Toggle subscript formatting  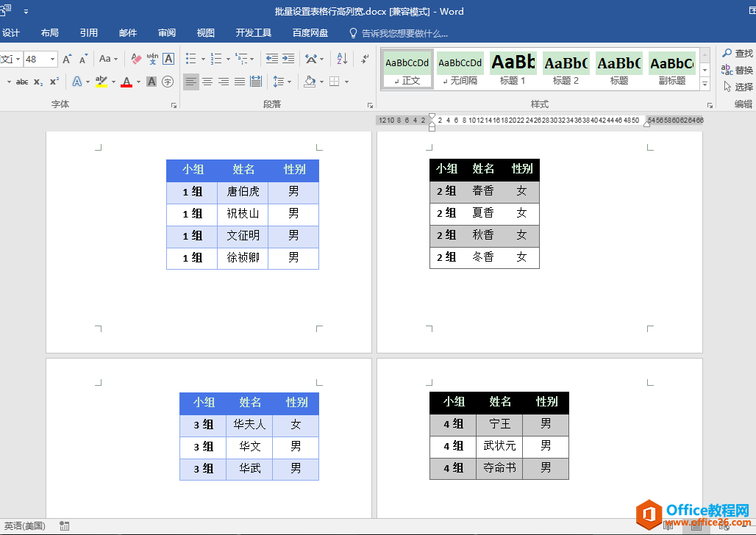38,82
